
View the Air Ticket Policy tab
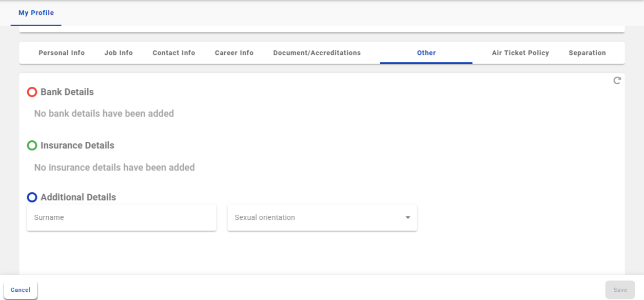pyautogui.click(x=520, y=53)
